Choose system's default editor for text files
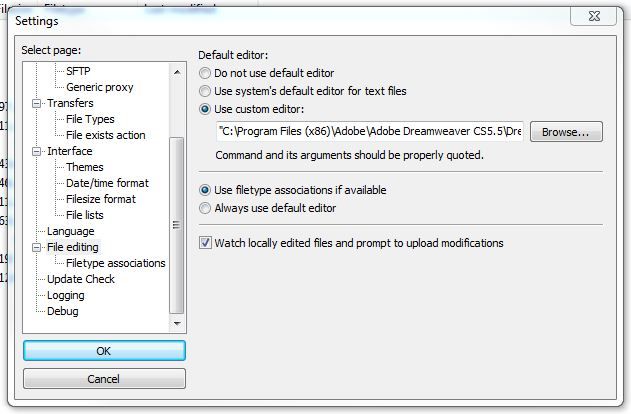631x414 pixels. click(x=205, y=91)
